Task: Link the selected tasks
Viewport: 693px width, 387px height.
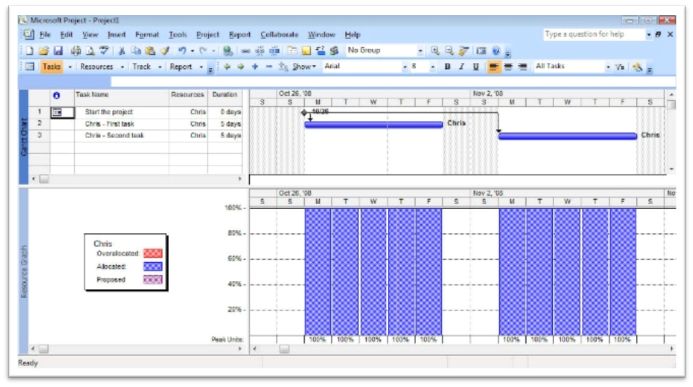Action: 246,51
